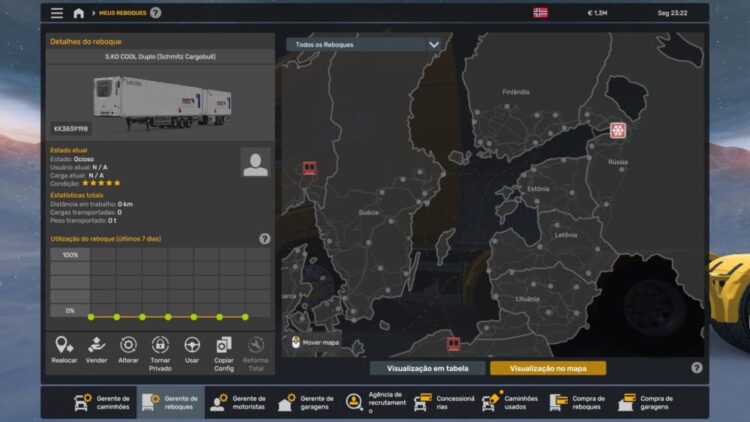Click the Alterar trailer icon
The image size is (750, 422).
coord(128,344)
